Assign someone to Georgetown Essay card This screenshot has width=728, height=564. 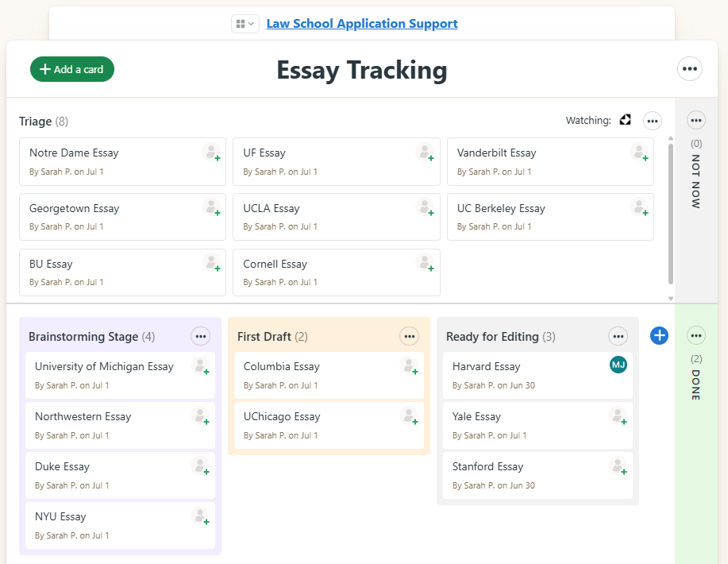[212, 207]
